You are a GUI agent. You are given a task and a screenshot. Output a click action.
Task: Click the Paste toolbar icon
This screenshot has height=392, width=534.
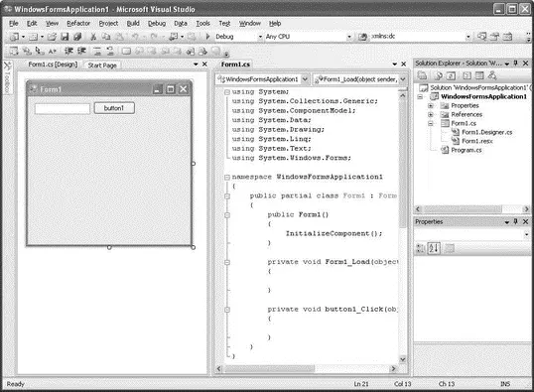(x=119, y=37)
